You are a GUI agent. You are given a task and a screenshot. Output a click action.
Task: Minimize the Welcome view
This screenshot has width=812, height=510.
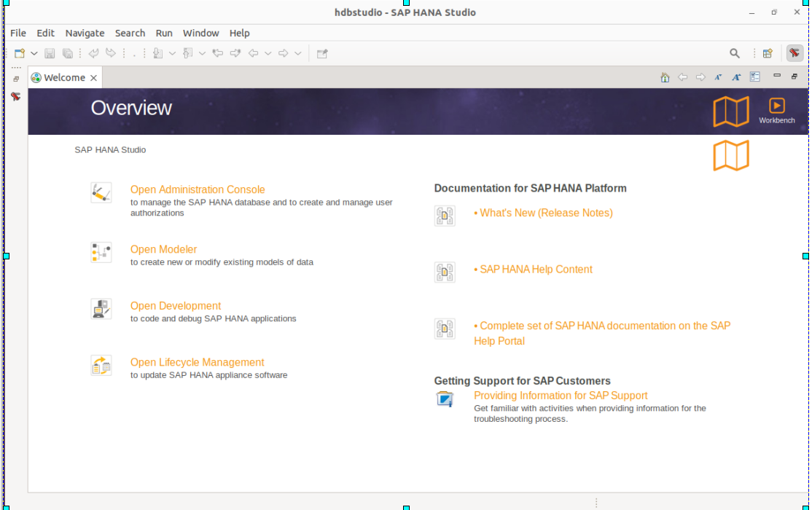(x=777, y=76)
